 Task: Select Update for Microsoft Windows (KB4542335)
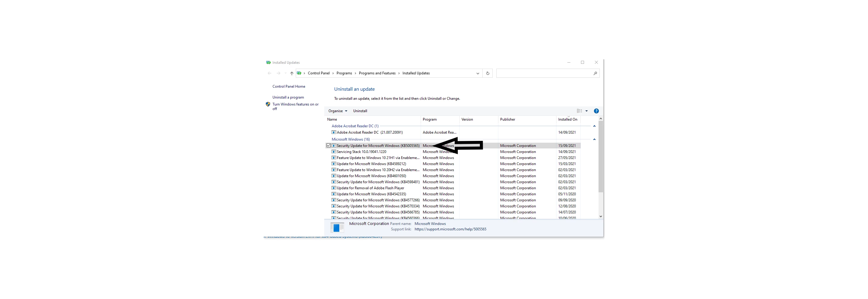[453, 194]
